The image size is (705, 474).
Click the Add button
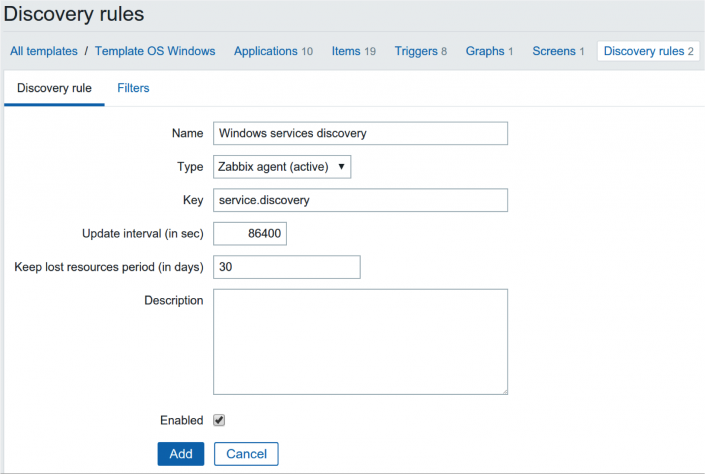click(181, 454)
